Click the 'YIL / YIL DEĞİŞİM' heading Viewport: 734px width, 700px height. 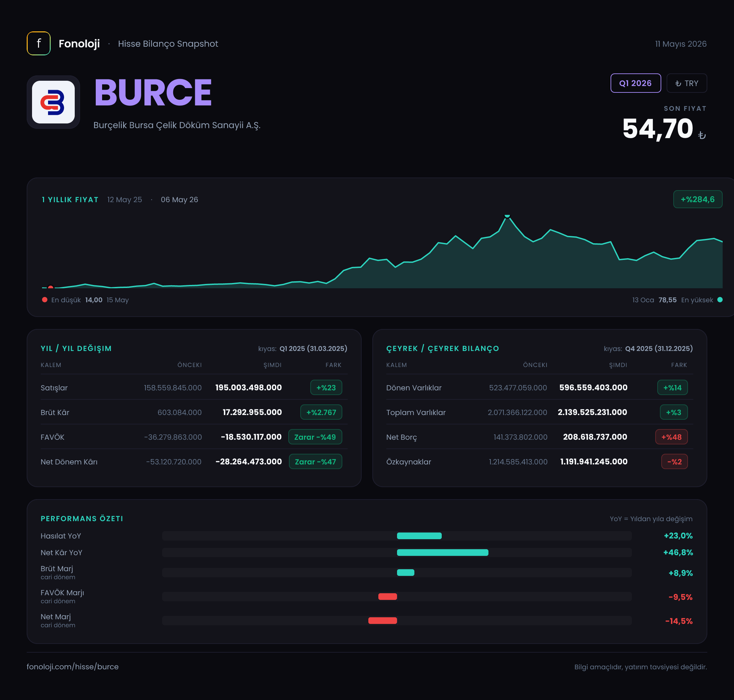[76, 348]
